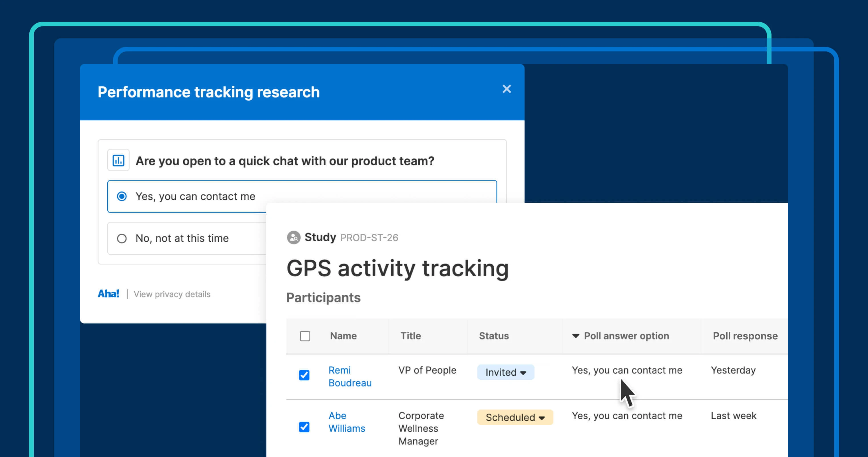Click the poll question text

[x=285, y=161]
